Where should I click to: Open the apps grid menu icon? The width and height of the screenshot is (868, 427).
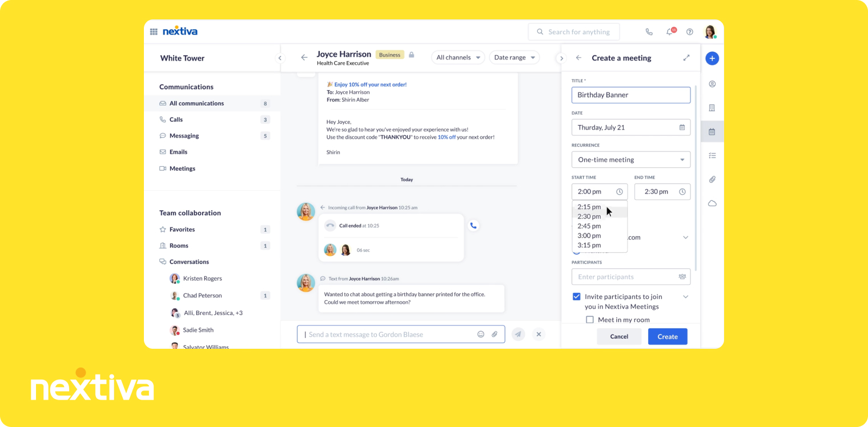tap(154, 32)
